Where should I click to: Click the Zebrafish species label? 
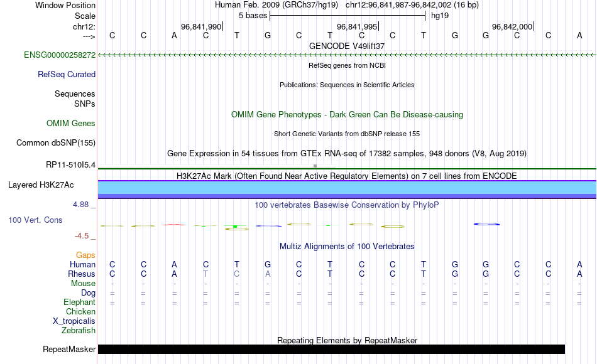pyautogui.click(x=79, y=330)
